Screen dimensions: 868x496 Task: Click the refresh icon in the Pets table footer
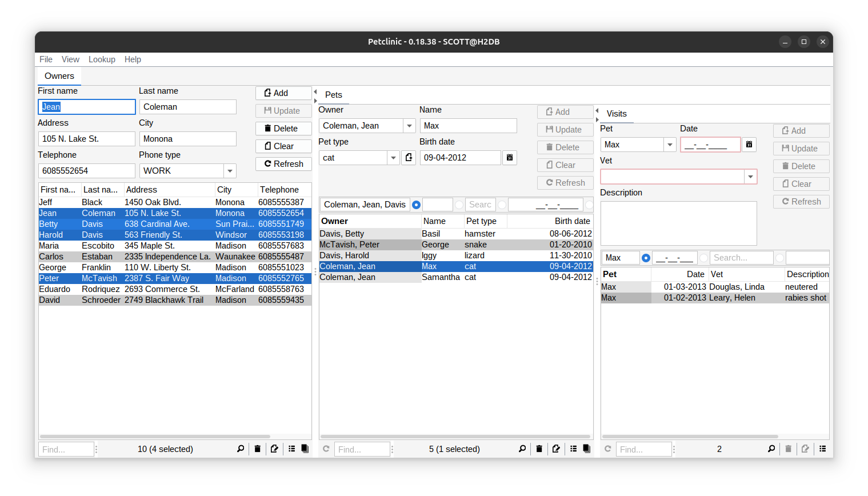point(326,449)
